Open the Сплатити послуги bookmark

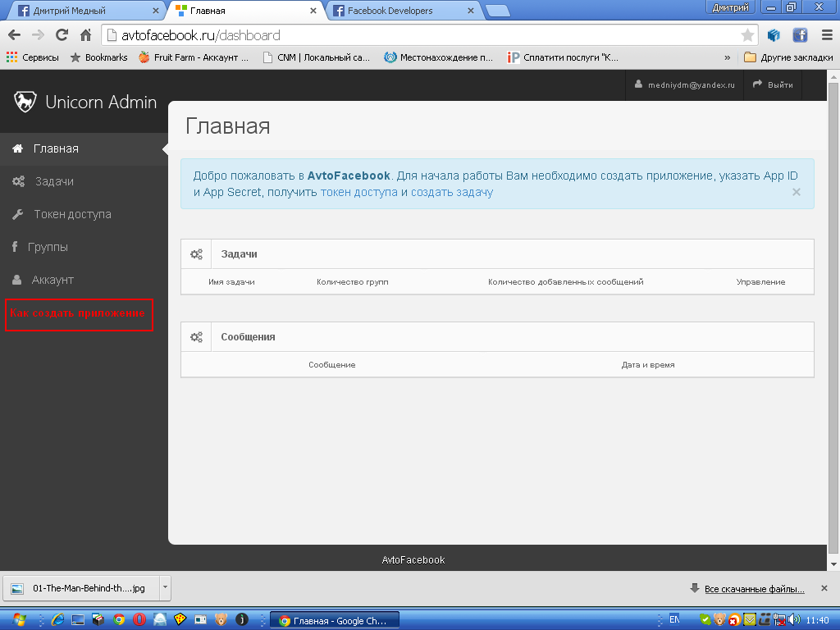(563, 57)
